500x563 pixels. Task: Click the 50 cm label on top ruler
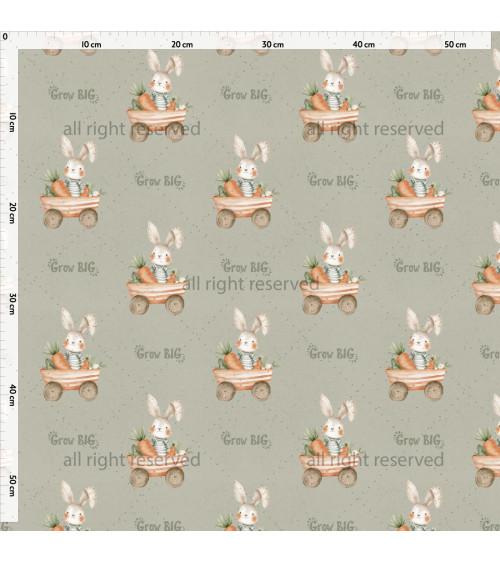[455, 45]
